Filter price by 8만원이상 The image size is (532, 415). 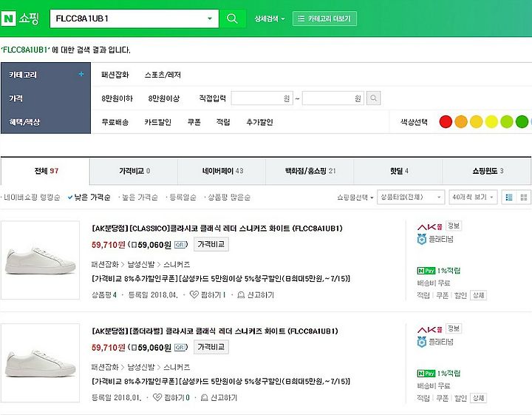click(164, 98)
